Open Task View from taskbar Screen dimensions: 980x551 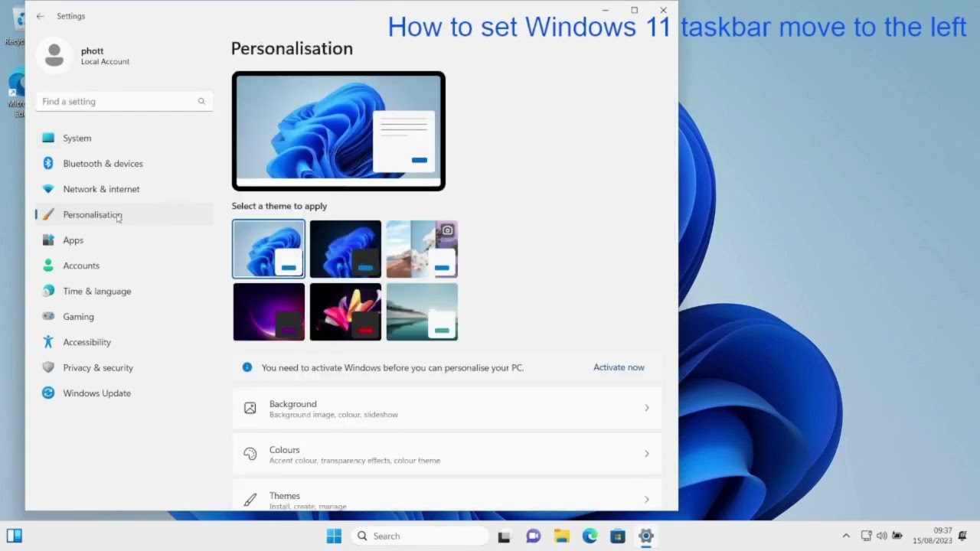(x=504, y=536)
